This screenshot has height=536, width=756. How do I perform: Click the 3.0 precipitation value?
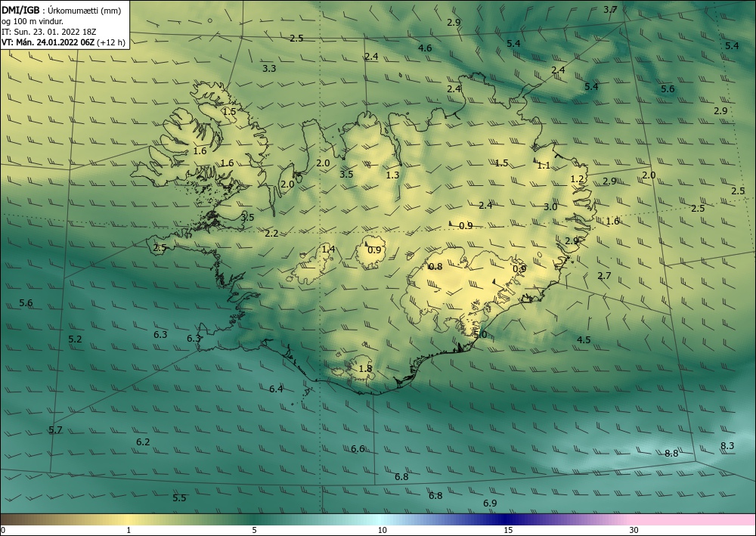pyautogui.click(x=550, y=207)
